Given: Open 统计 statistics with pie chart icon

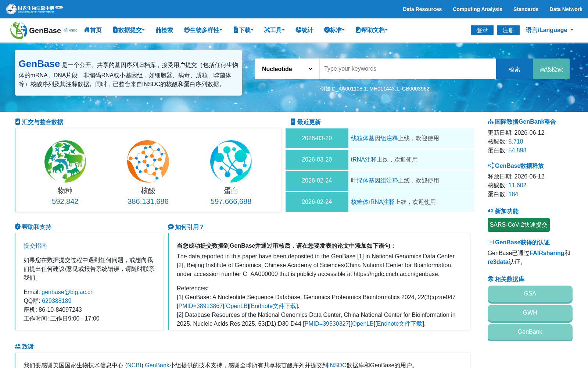Looking at the screenshot, I should pos(305,30).
